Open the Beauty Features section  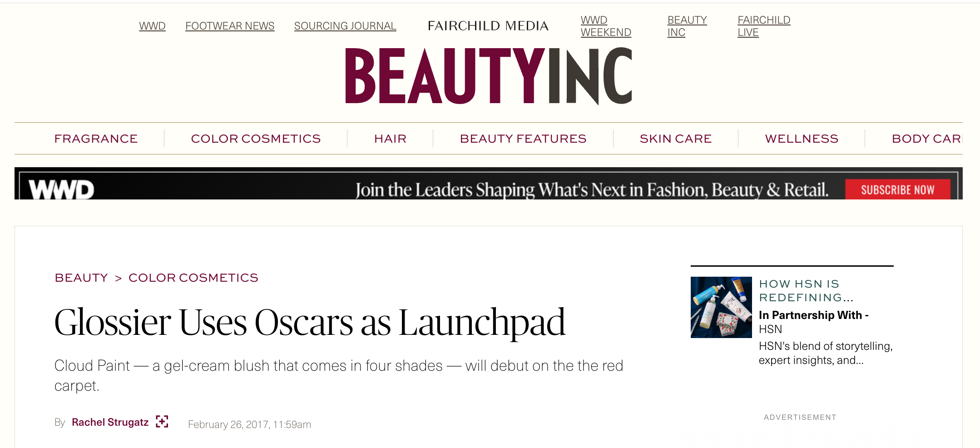(x=523, y=139)
